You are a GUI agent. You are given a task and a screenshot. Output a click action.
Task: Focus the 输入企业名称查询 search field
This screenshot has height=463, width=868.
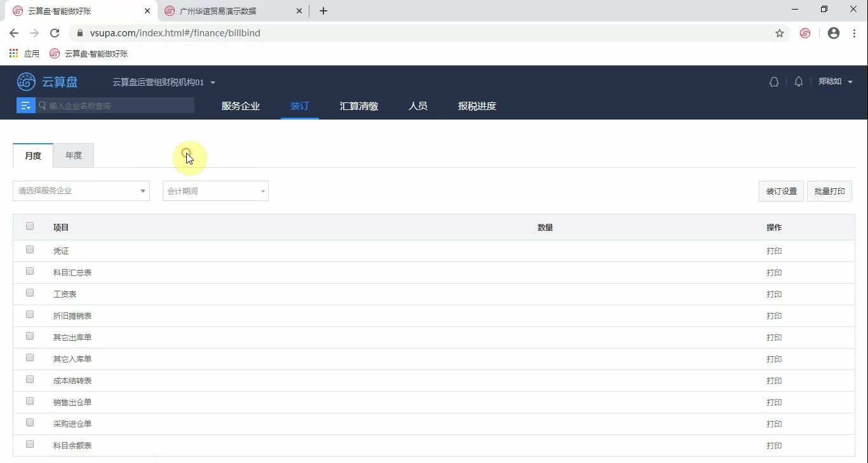116,106
